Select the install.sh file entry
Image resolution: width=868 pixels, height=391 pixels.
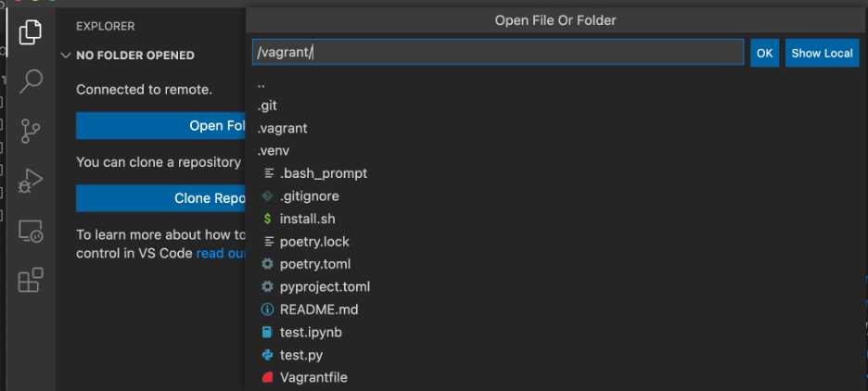click(x=307, y=219)
